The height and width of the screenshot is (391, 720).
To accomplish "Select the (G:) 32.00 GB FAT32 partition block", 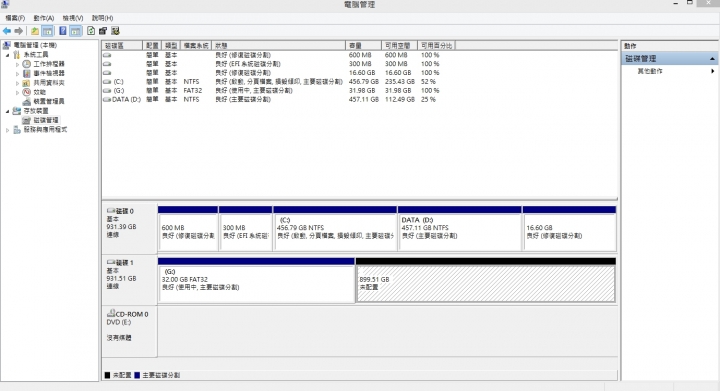I will click(256, 280).
